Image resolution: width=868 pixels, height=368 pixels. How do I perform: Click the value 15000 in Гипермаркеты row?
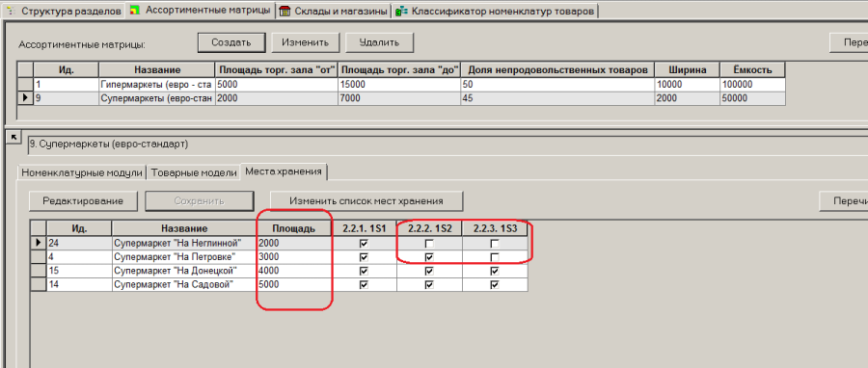398,85
